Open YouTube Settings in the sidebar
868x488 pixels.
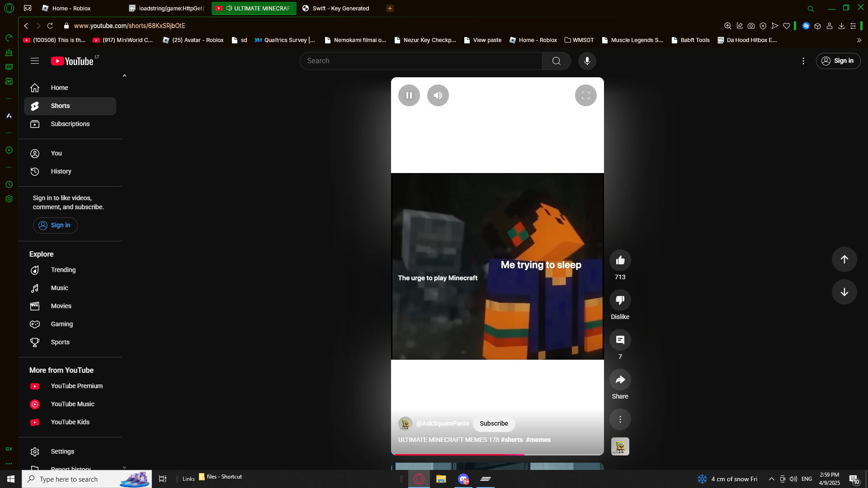click(x=70, y=451)
